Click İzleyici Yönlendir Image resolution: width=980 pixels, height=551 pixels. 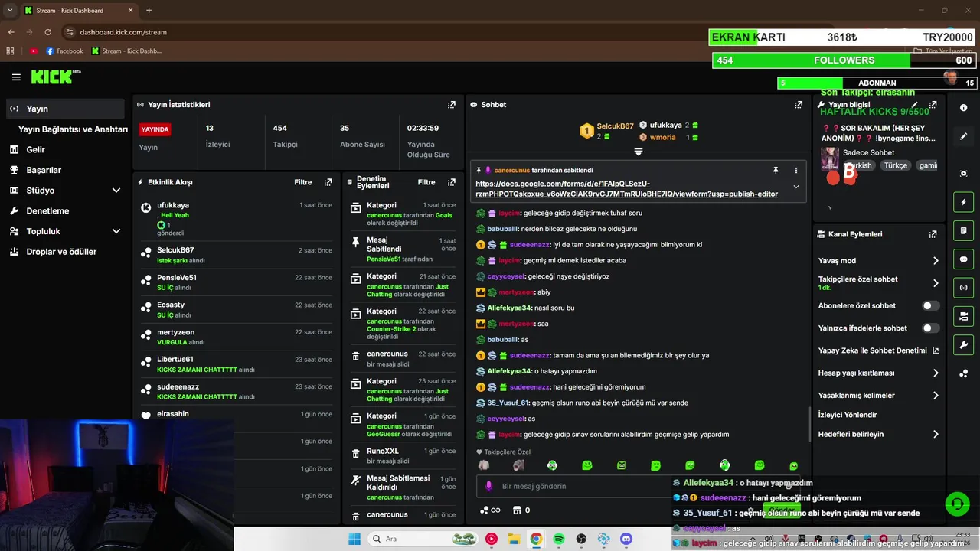[848, 415]
